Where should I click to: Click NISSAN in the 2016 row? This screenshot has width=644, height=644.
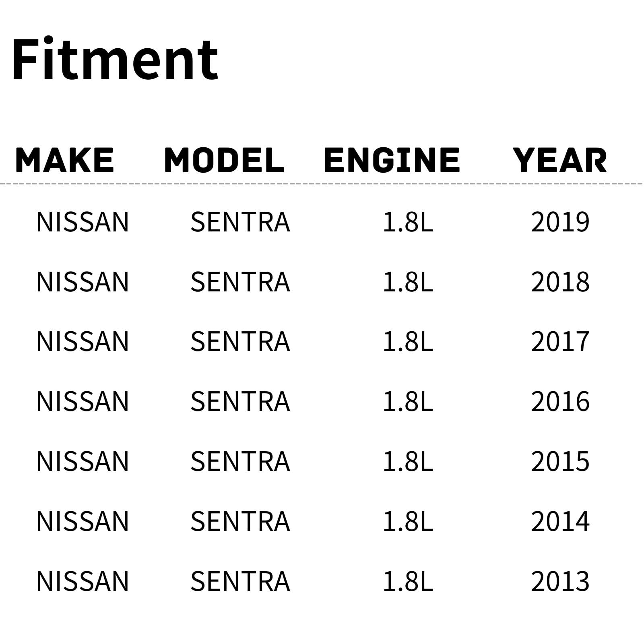(x=83, y=401)
